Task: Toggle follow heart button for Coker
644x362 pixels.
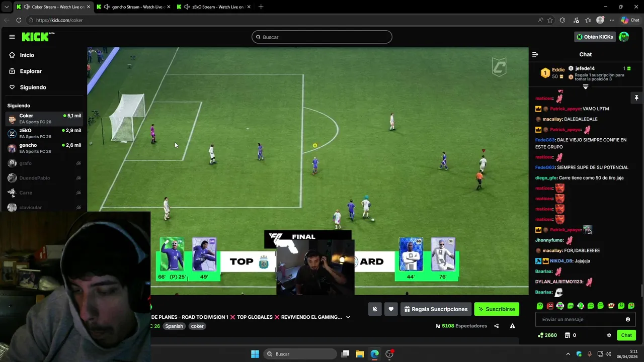Action: pyautogui.click(x=391, y=309)
